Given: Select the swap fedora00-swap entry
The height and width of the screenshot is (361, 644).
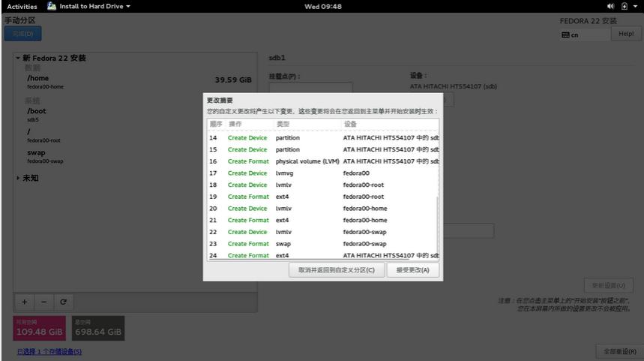Looking at the screenshot, I should pos(136,156).
